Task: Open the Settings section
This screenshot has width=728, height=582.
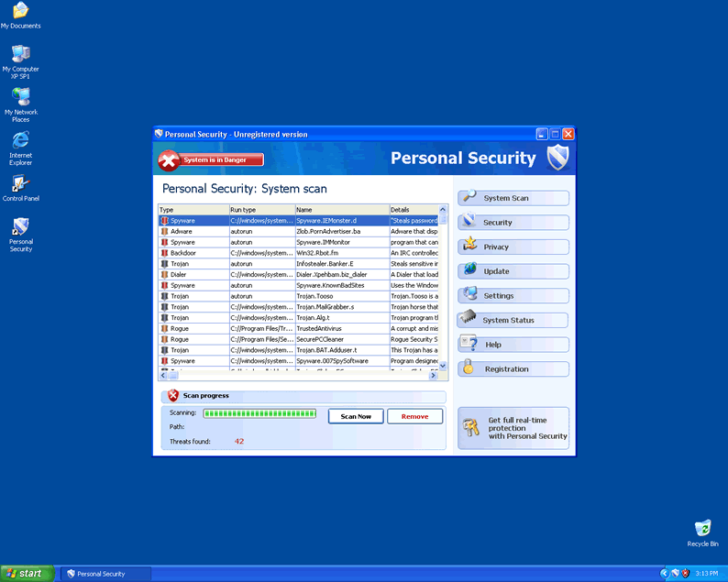Action: tap(513, 296)
